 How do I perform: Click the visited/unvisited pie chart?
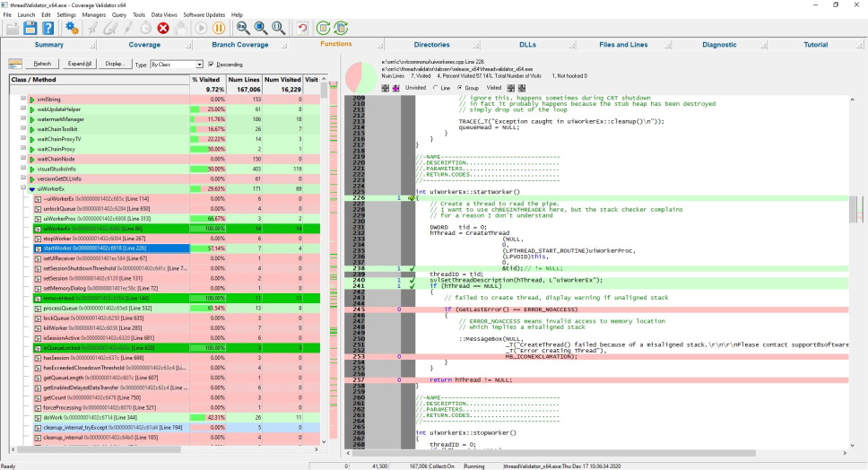pos(362,76)
